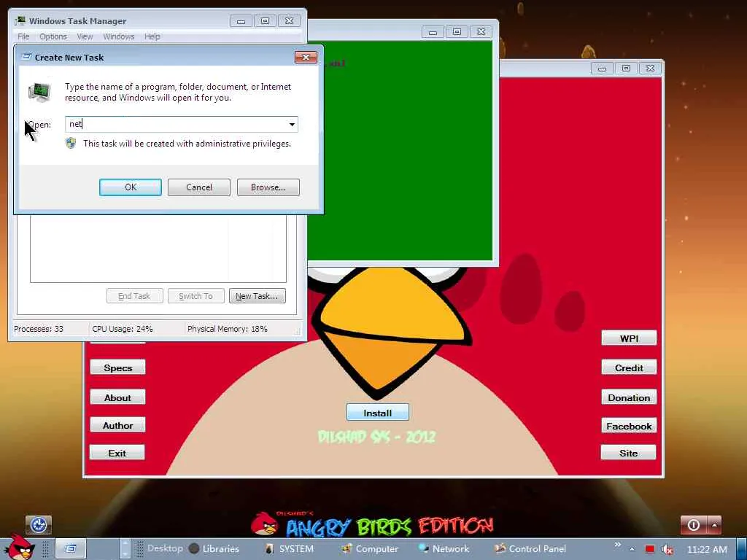Screen dimensions: 747x560
Task: Open Task Manager File menu
Action: 23,36
